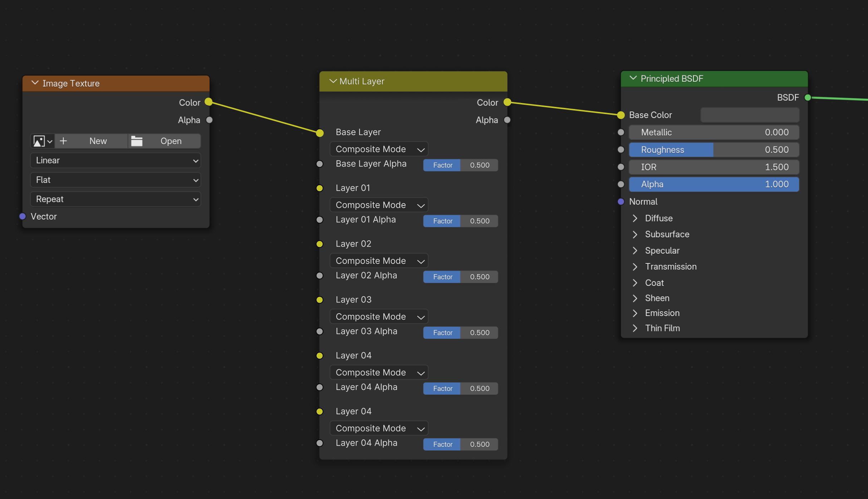Click the Roughness slider
This screenshot has width=868, height=499.
[x=714, y=150]
